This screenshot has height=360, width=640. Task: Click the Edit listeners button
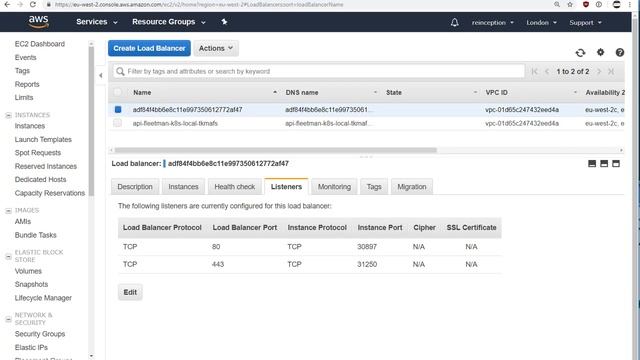[x=130, y=292]
